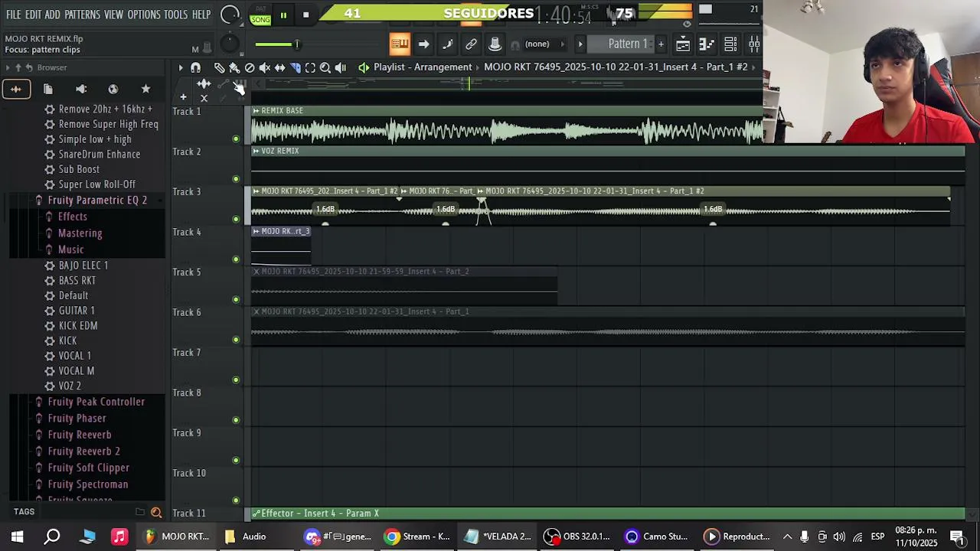Select the Playback speaker tool in playlist

[341, 67]
